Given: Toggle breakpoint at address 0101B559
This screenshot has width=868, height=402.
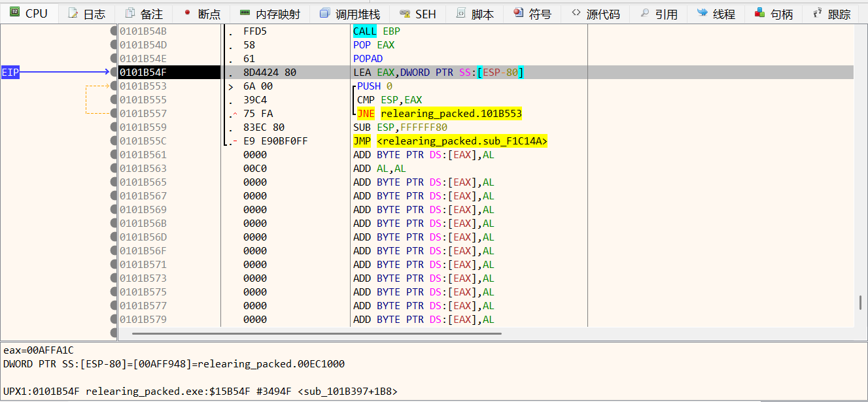Looking at the screenshot, I should [114, 127].
